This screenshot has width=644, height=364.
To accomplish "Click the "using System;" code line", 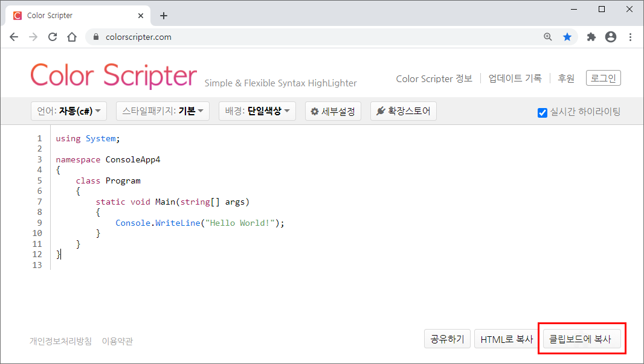I will pyautogui.click(x=88, y=139).
